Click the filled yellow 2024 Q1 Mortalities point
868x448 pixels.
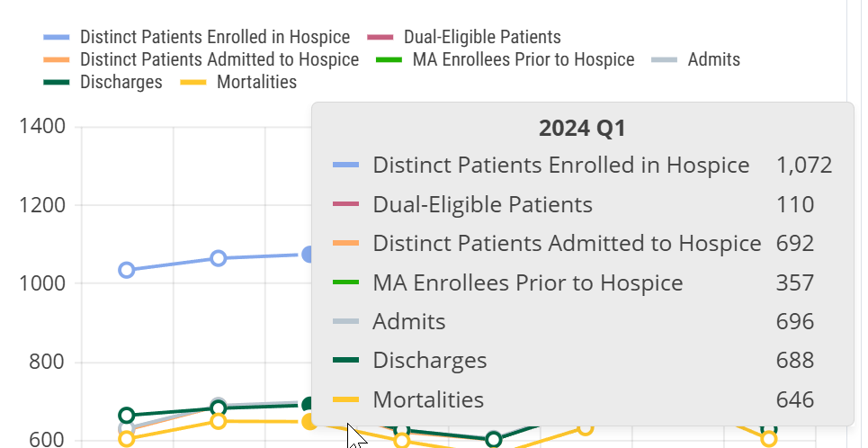309,421
